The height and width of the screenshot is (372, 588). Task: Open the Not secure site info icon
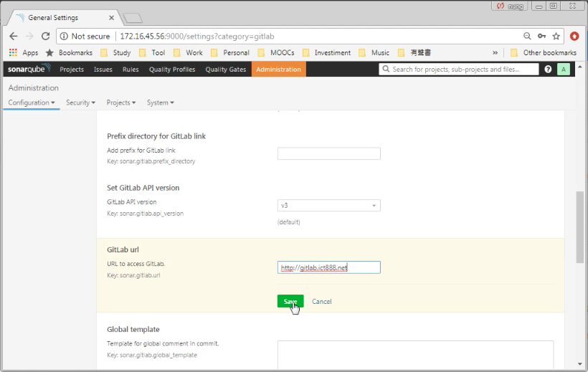tap(64, 36)
